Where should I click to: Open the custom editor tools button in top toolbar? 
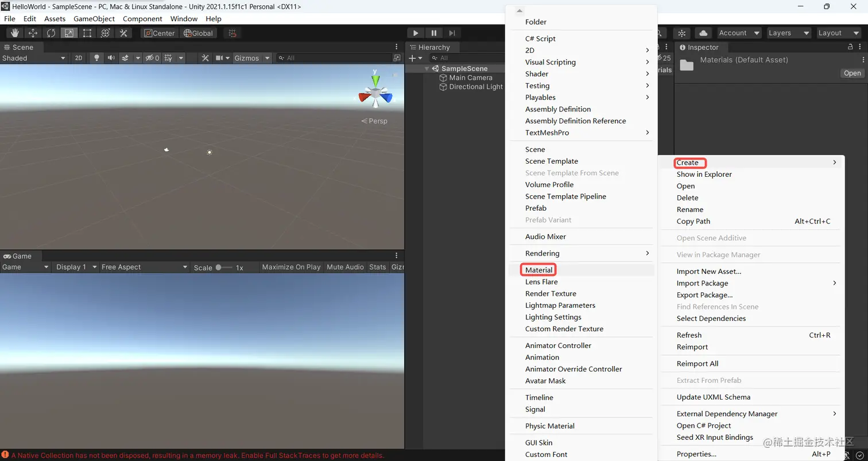(123, 33)
